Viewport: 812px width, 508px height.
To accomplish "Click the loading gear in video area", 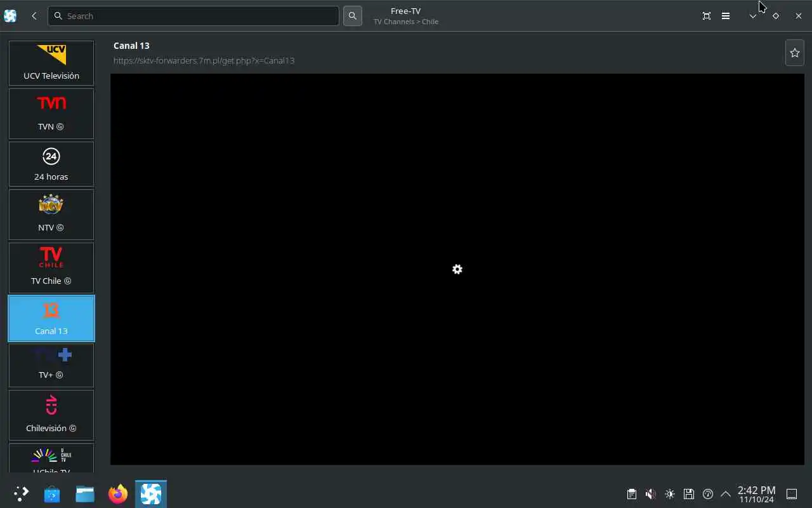I will point(457,269).
